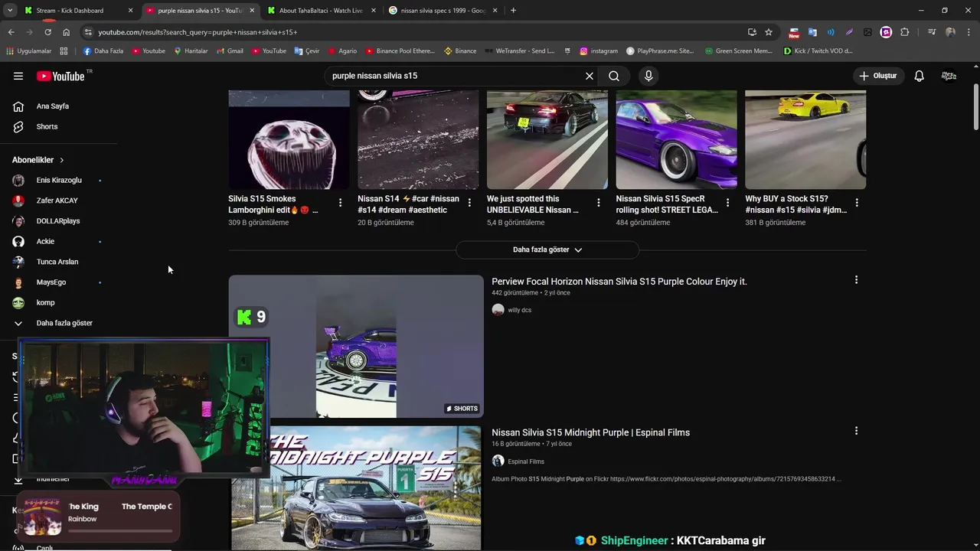The height and width of the screenshot is (551, 980).
Task: Play the yellow Stock S15 short thumbnail
Action: (805, 139)
